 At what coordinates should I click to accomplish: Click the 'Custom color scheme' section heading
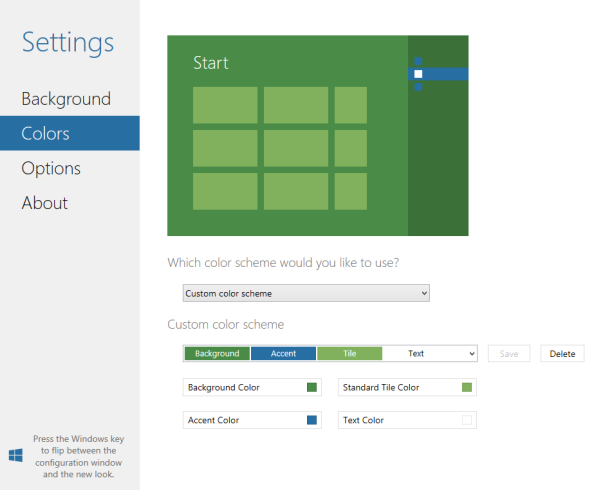pyautogui.click(x=226, y=324)
